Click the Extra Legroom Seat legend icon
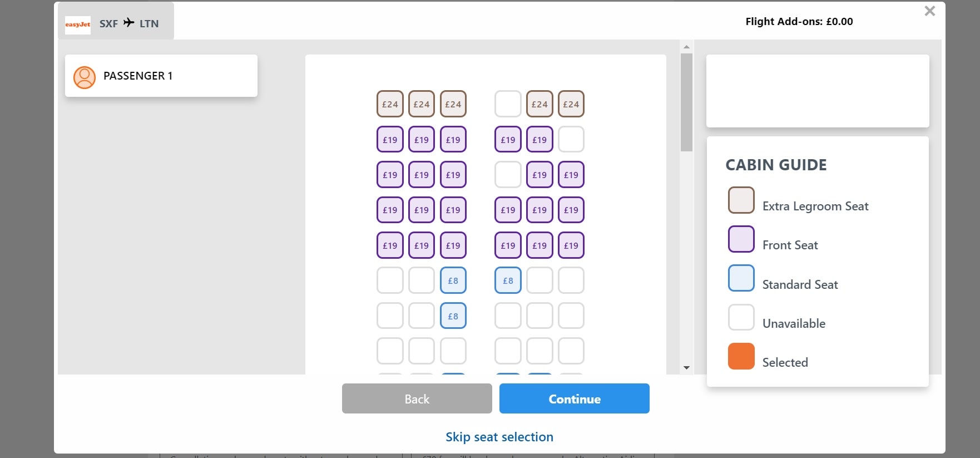This screenshot has width=980, height=458. tap(741, 200)
